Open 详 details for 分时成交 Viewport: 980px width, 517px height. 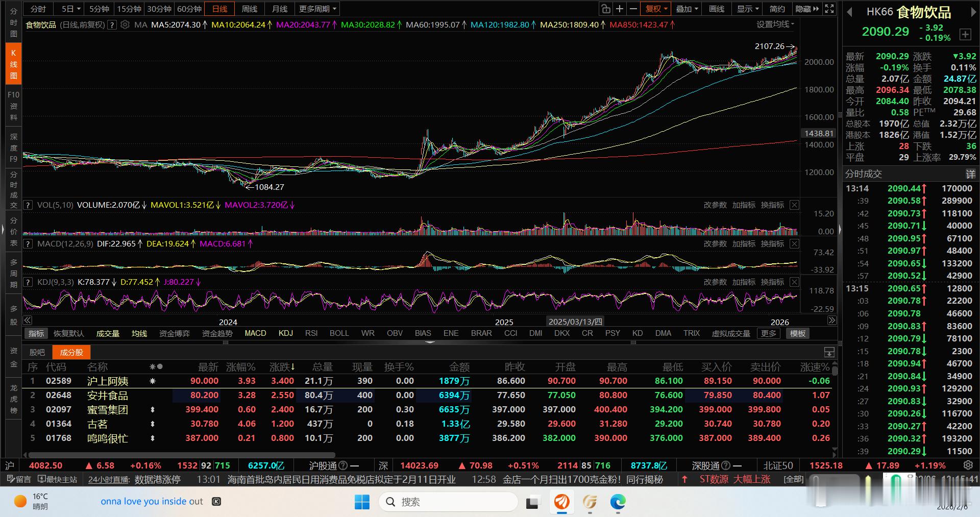coord(970,174)
